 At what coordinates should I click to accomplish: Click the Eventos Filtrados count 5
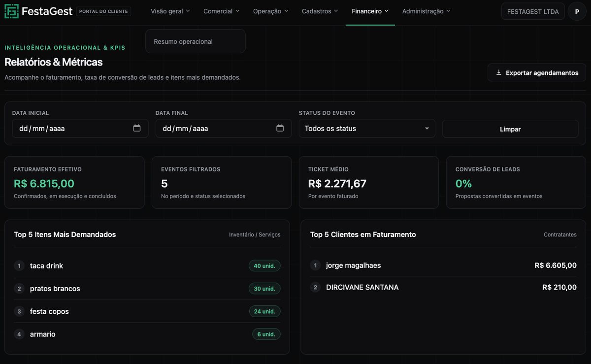tap(164, 184)
